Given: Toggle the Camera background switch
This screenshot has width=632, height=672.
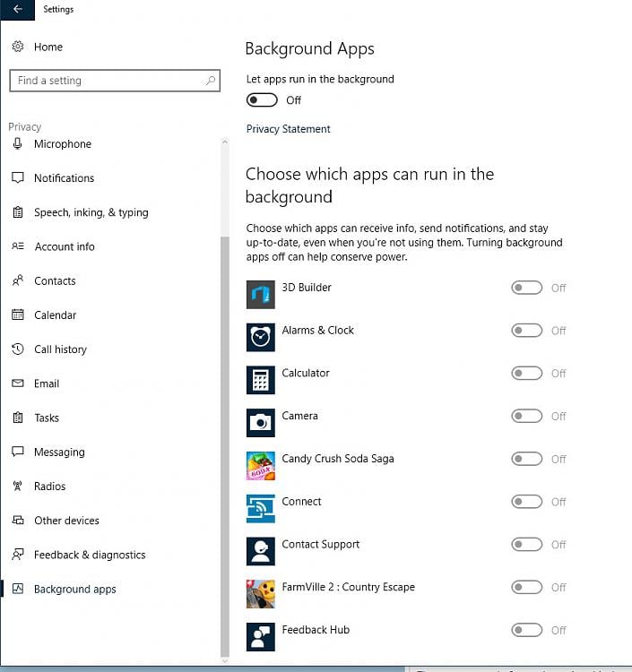Looking at the screenshot, I should tap(526, 416).
